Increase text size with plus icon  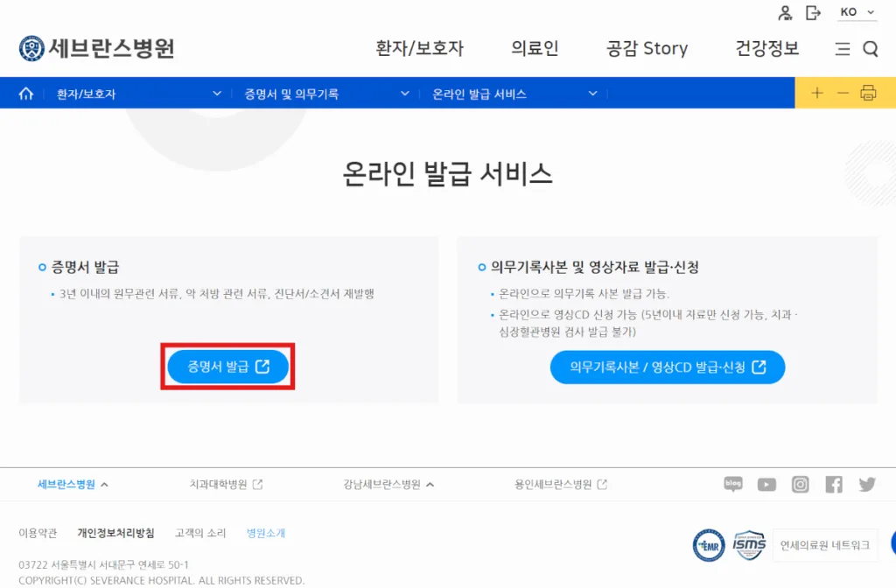coord(817,93)
